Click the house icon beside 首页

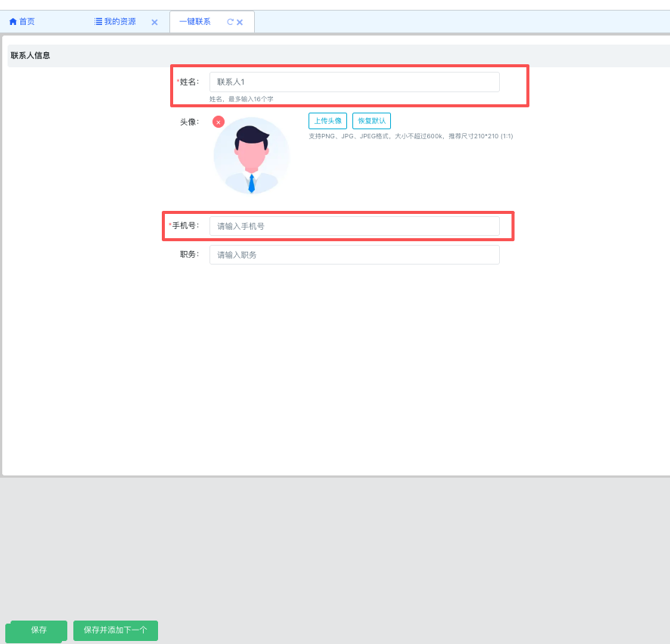pyautogui.click(x=13, y=22)
